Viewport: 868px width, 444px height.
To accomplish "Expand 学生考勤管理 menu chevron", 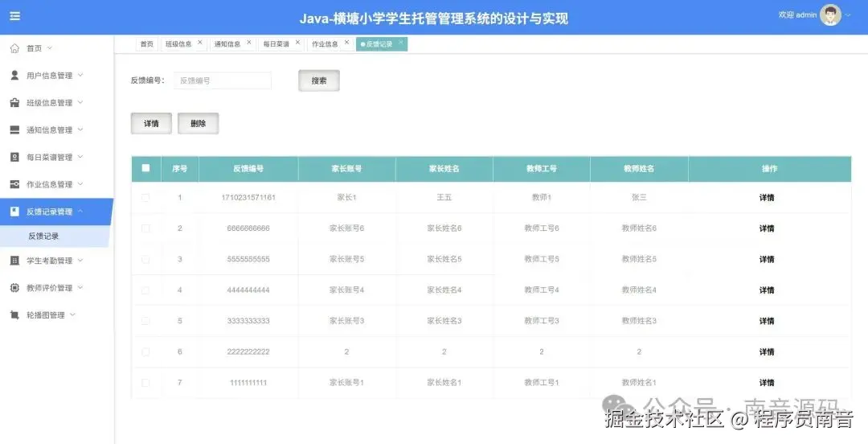I will tap(80, 260).
